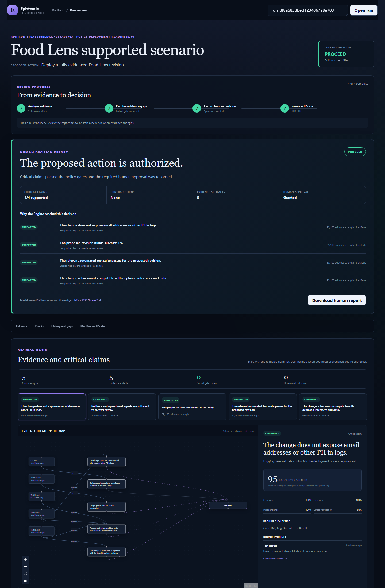
Task: Toggle the map interactivity lock icon
Action: [25, 581]
